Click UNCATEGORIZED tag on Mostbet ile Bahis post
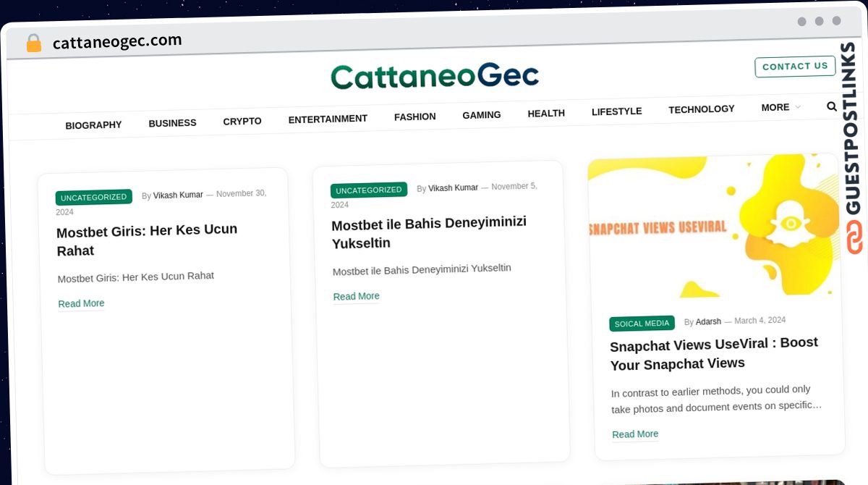Viewport: 868px width, 485px height. point(369,190)
